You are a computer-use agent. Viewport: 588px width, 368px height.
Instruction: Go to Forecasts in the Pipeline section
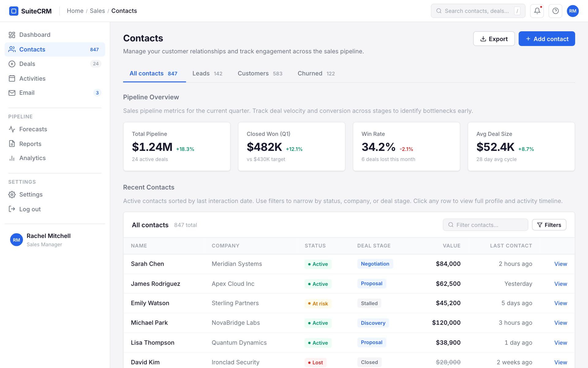(x=33, y=129)
